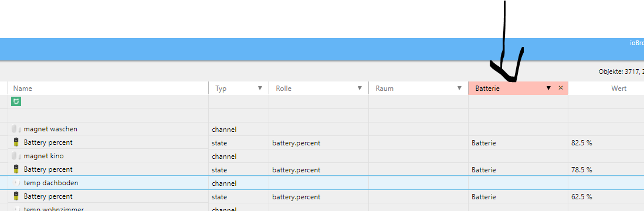Open the Batterie filter dropdown arrow

pos(548,89)
